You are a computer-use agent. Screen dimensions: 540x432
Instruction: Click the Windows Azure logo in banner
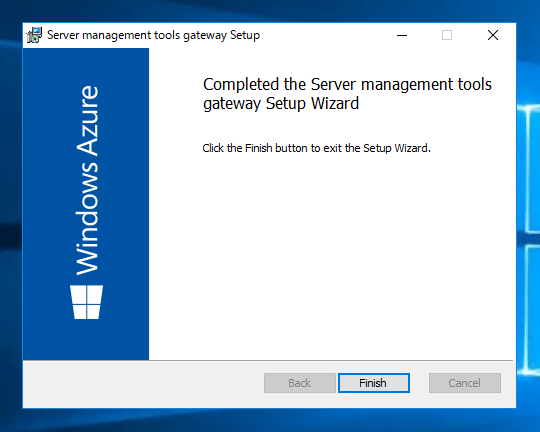pos(86,302)
